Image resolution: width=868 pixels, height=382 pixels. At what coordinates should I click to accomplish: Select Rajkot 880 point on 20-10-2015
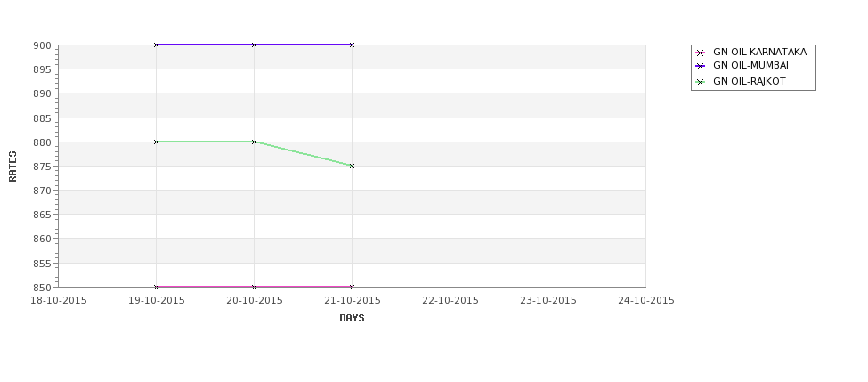coord(254,142)
